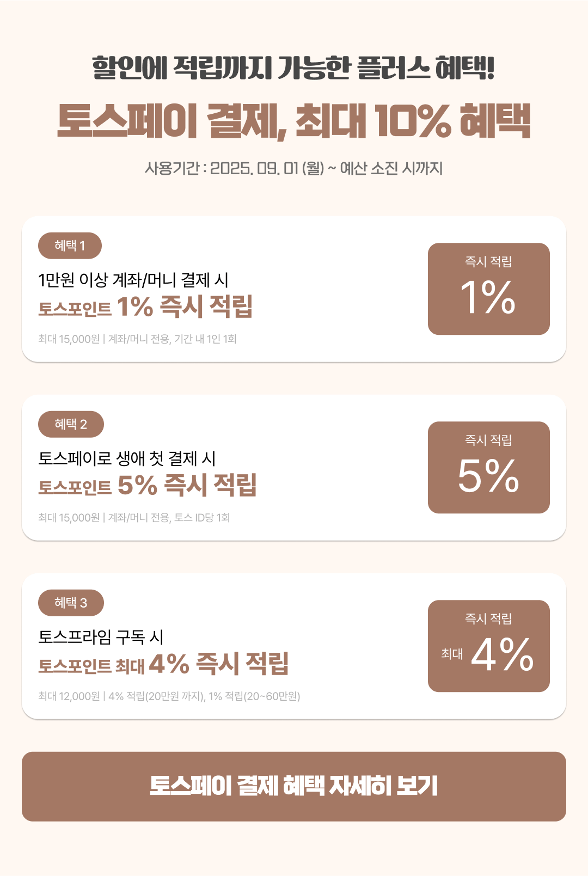Select the 혜택 3 badge label
The image size is (588, 876).
[x=71, y=603]
